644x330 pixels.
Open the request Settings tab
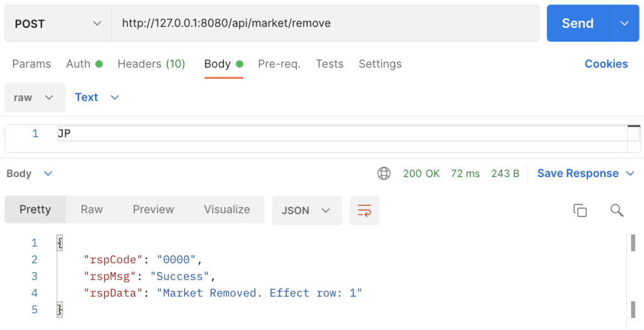[x=380, y=64]
